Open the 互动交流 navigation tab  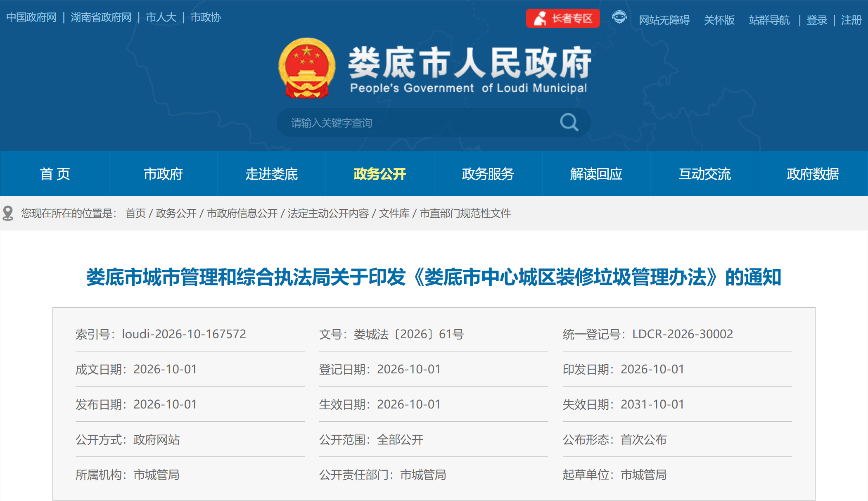click(x=704, y=174)
